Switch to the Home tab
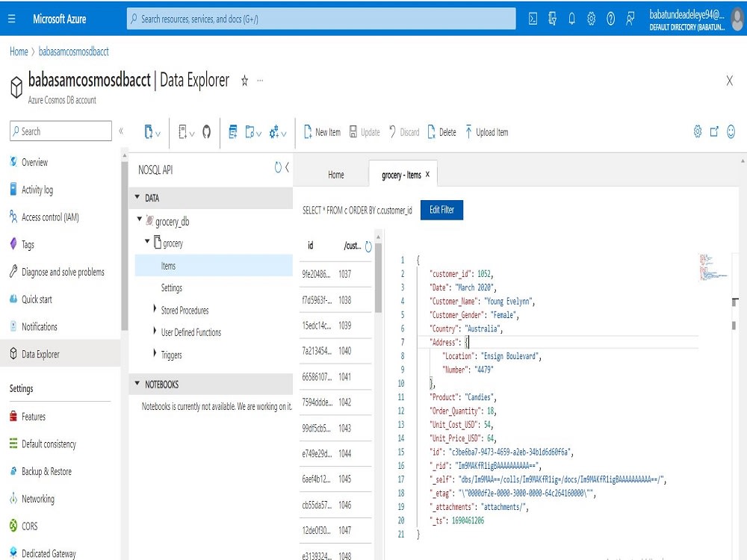The height and width of the screenshot is (560, 747). pos(336,175)
